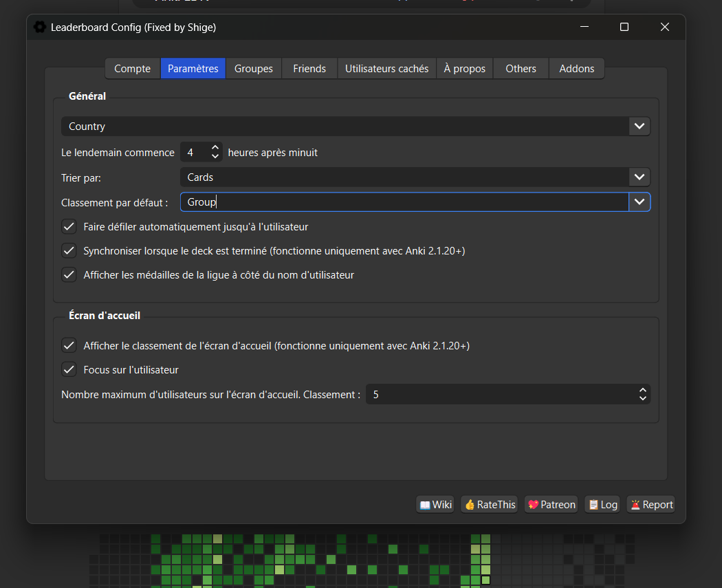Image resolution: width=722 pixels, height=588 pixels.
Task: Switch to the Compte tab
Action: (132, 69)
